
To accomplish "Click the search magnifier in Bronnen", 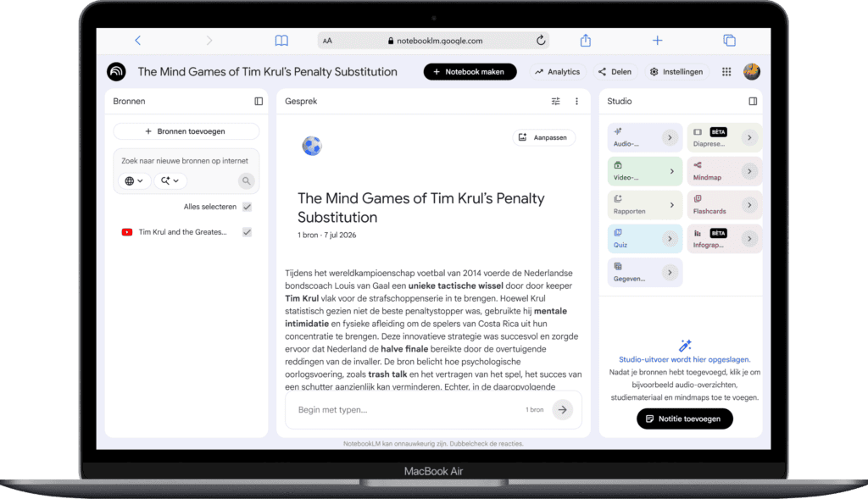I will point(247,181).
